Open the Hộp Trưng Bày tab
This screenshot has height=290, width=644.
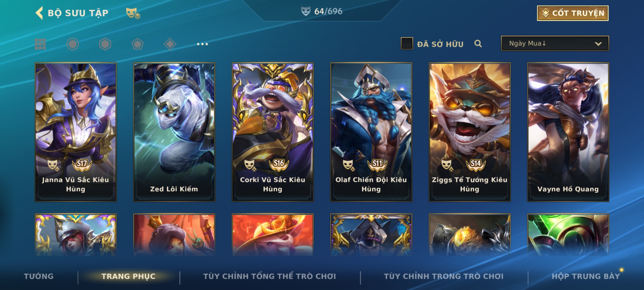[x=586, y=276]
